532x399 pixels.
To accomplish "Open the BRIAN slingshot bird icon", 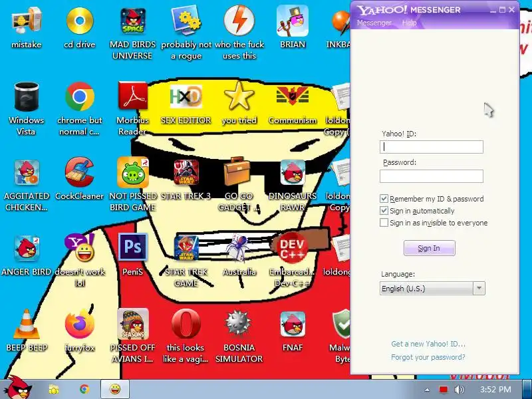I will click(293, 21).
